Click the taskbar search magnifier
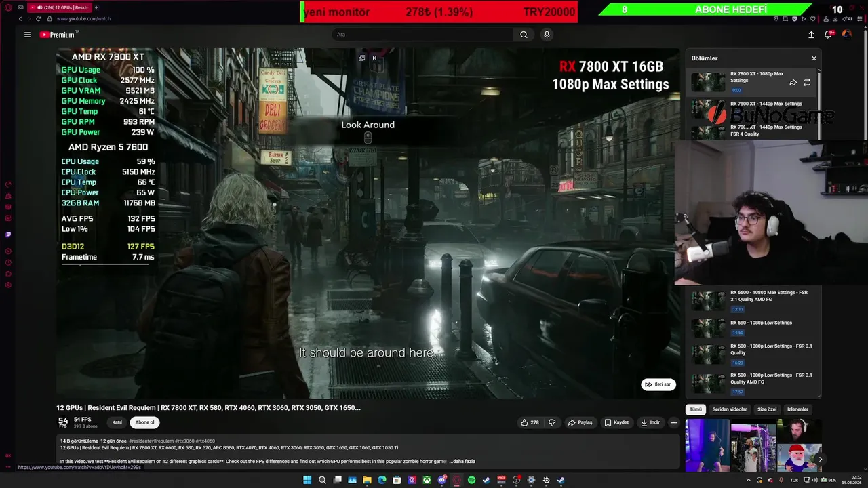 pyautogui.click(x=322, y=480)
